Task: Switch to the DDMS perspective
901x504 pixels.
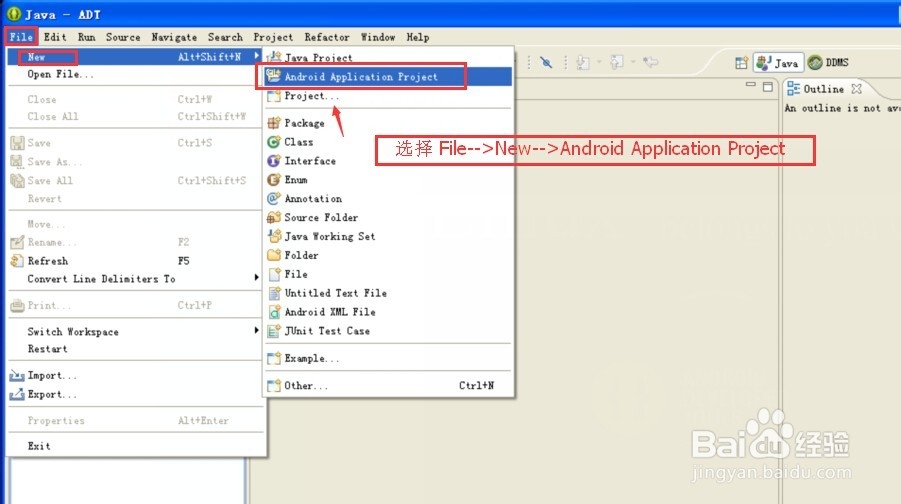Action: point(828,62)
